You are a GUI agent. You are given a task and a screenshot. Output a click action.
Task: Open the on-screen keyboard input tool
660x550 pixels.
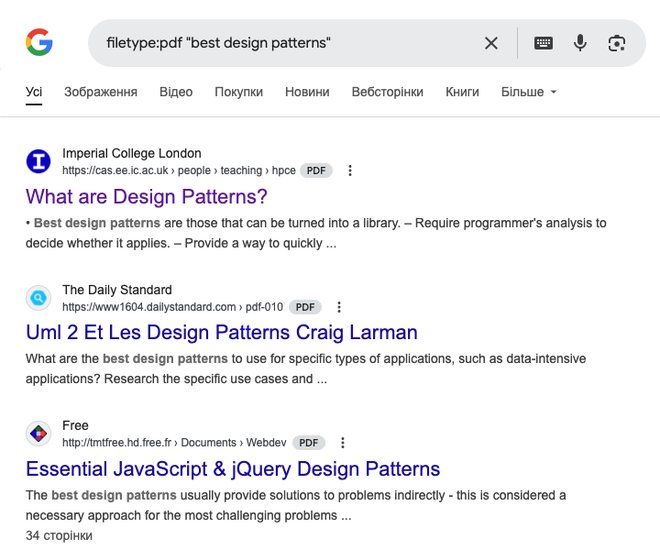[x=543, y=43]
